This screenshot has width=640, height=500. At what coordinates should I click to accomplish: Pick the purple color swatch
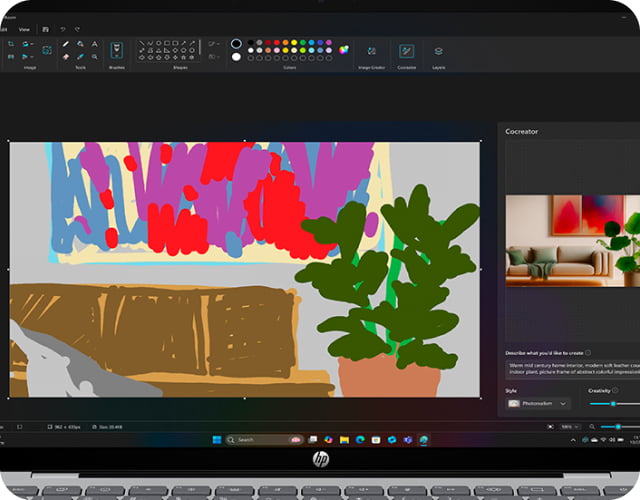coord(329,42)
